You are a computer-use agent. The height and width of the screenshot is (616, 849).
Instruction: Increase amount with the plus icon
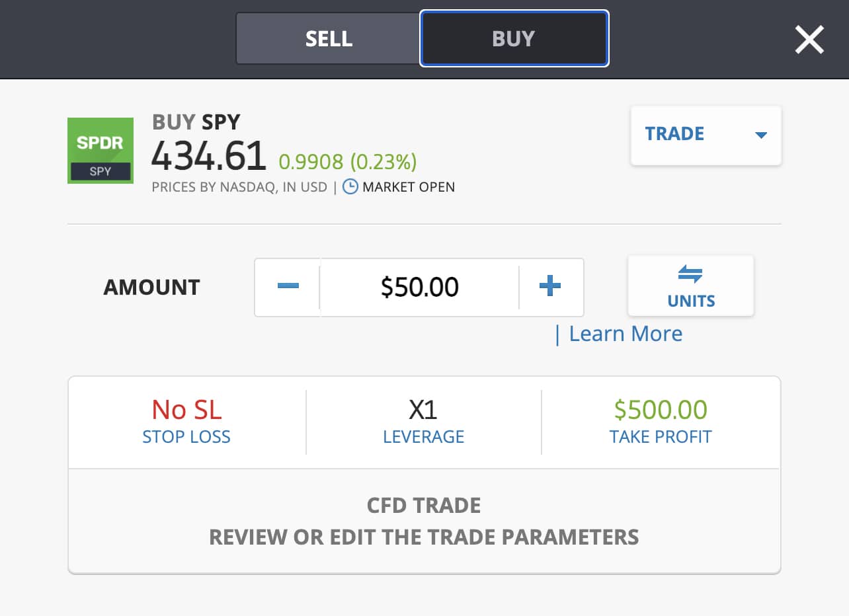click(550, 287)
